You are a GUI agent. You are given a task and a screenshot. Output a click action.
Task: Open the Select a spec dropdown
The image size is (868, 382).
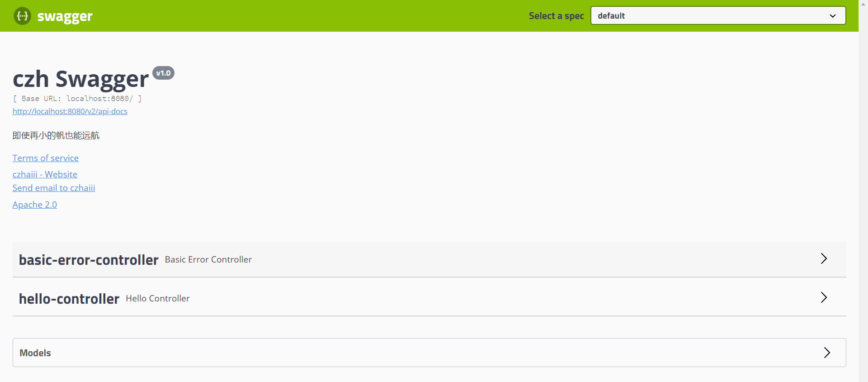(x=718, y=16)
